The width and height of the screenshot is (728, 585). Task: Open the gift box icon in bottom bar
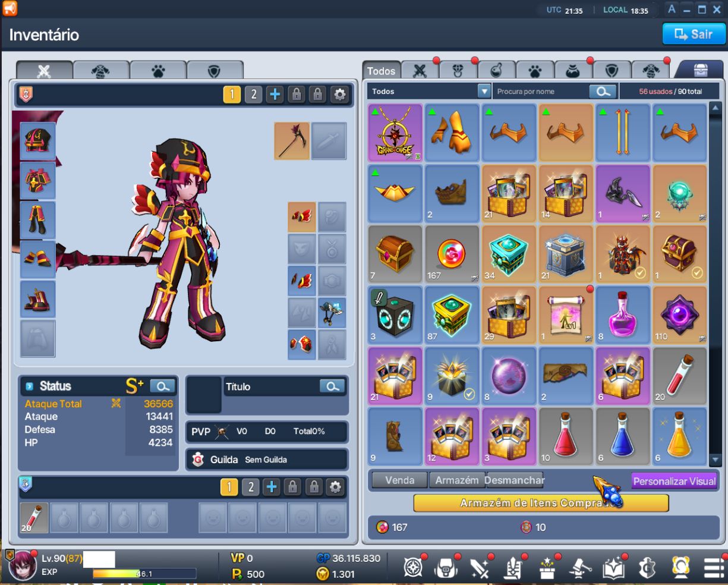[x=547, y=569]
